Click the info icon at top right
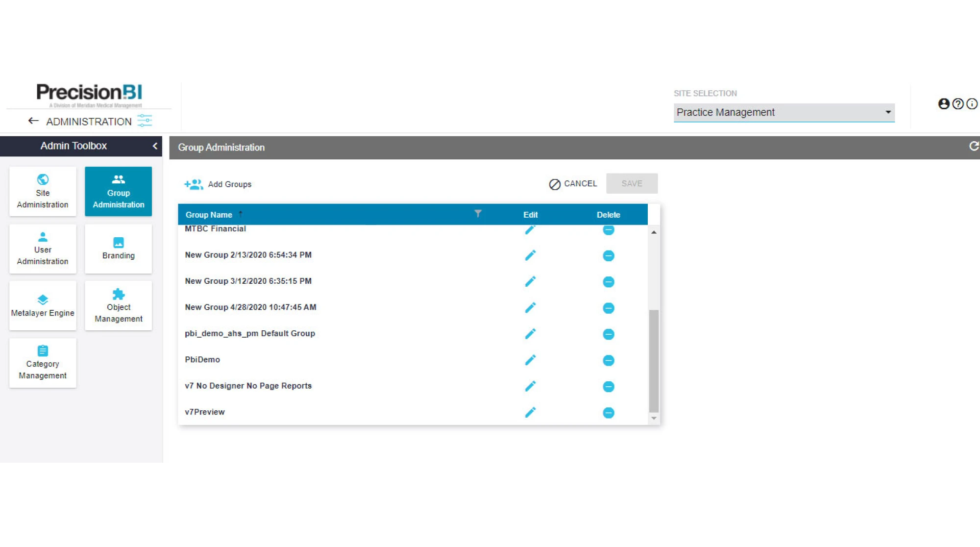Image resolution: width=980 pixels, height=547 pixels. [x=972, y=104]
